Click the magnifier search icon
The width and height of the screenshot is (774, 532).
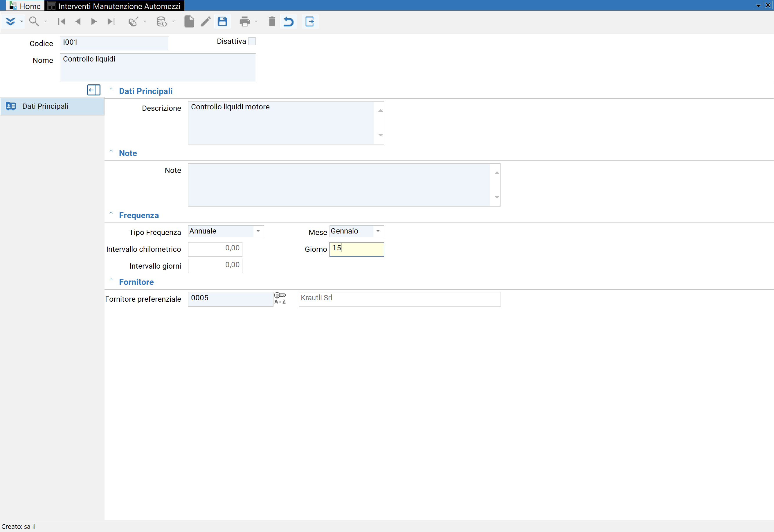(34, 22)
